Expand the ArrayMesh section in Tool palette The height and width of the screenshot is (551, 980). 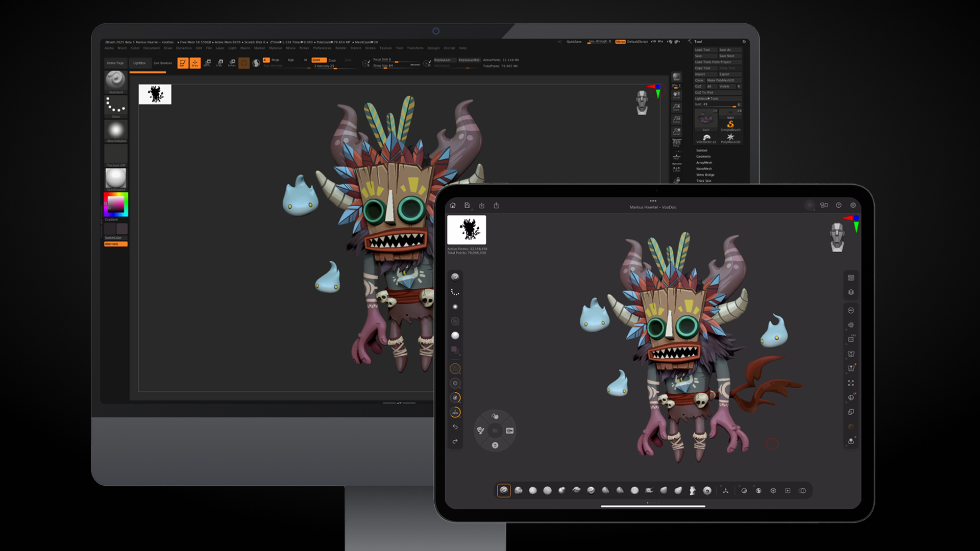click(704, 163)
